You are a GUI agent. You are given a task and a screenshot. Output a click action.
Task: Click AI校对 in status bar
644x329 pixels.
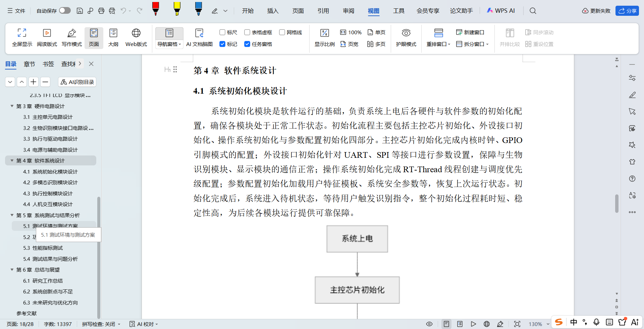click(x=144, y=324)
